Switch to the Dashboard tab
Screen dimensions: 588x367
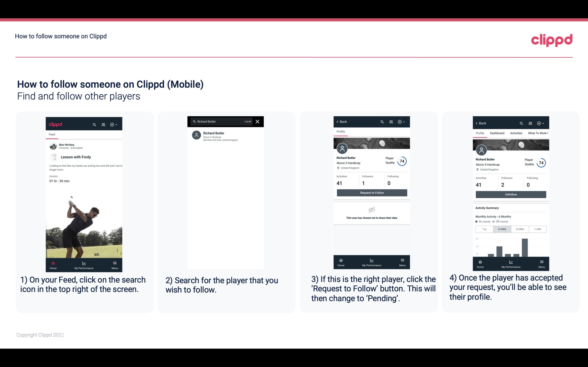(x=497, y=133)
